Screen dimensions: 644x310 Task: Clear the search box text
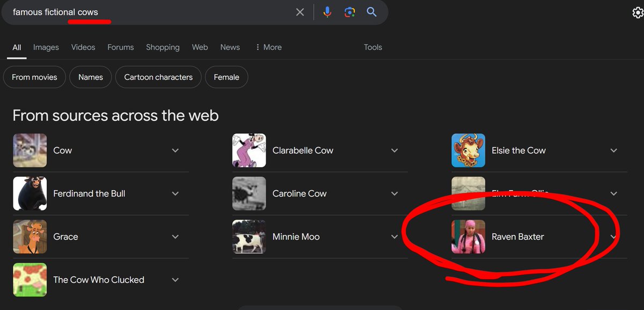(300, 12)
